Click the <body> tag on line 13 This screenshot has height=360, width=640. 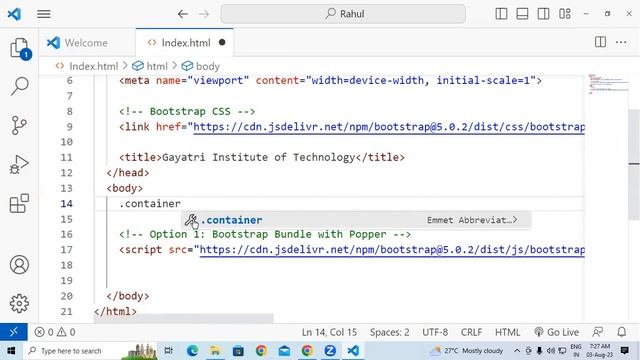[124, 188]
